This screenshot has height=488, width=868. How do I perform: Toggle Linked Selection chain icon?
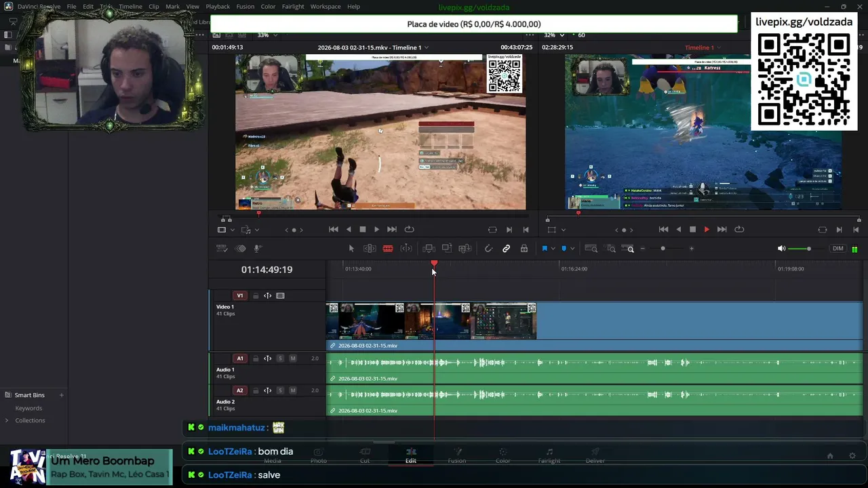[506, 249]
